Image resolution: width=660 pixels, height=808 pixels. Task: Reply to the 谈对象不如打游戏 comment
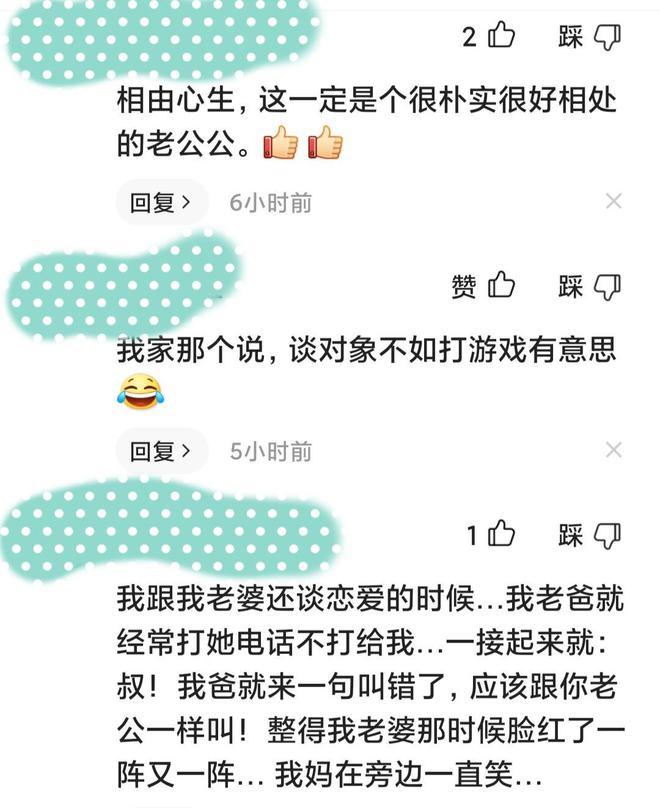click(x=162, y=451)
